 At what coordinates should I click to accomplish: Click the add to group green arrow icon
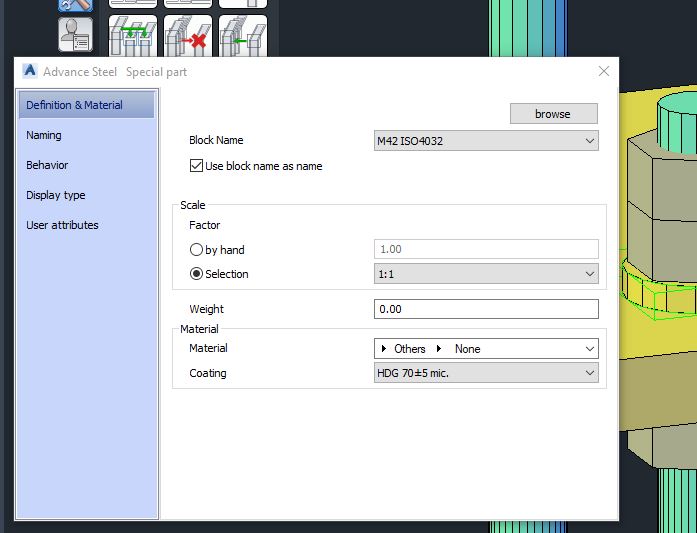(x=243, y=36)
